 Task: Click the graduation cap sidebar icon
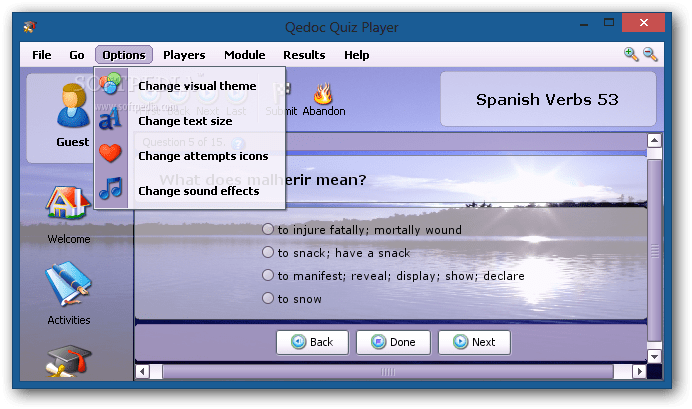(x=69, y=361)
